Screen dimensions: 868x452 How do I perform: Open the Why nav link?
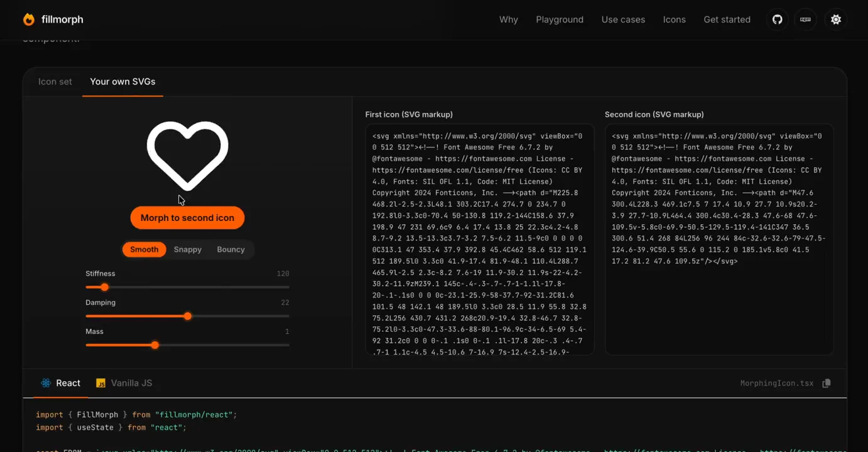pyautogui.click(x=509, y=19)
